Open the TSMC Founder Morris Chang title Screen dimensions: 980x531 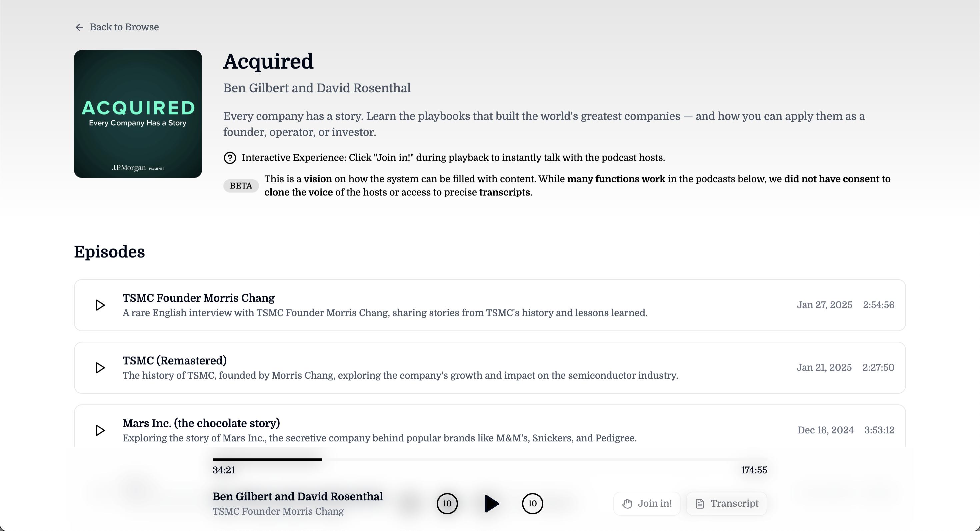tap(198, 298)
